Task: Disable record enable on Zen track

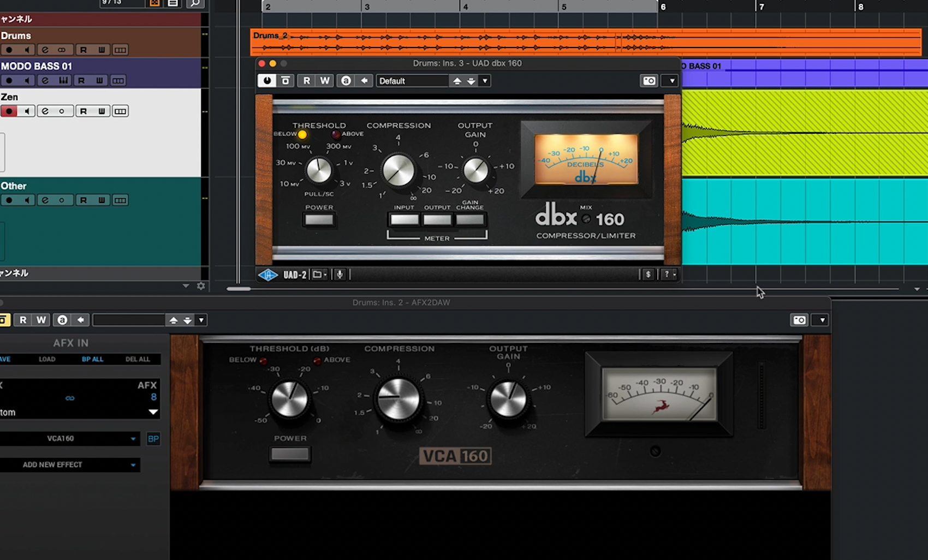Action: 9,111
